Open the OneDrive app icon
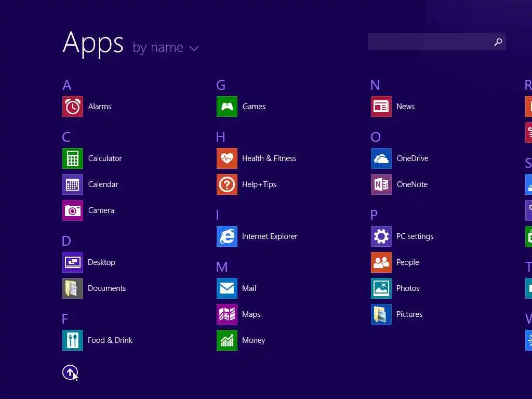The image size is (532, 399). click(381, 158)
